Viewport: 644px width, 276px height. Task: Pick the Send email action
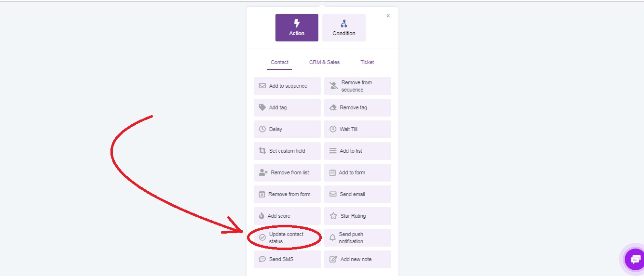click(x=357, y=194)
